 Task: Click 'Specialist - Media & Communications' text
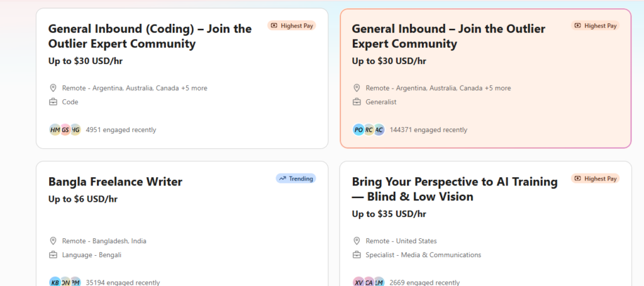[x=423, y=255]
